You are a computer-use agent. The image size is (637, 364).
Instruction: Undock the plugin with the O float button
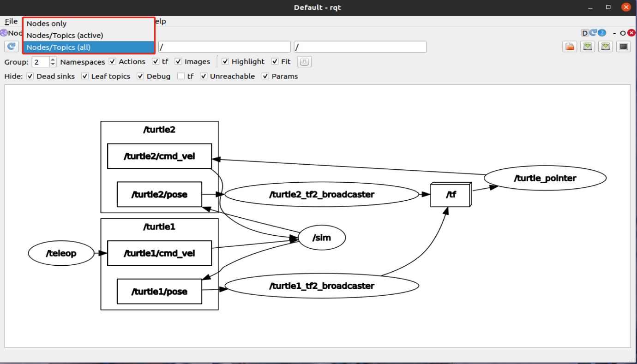click(x=623, y=33)
